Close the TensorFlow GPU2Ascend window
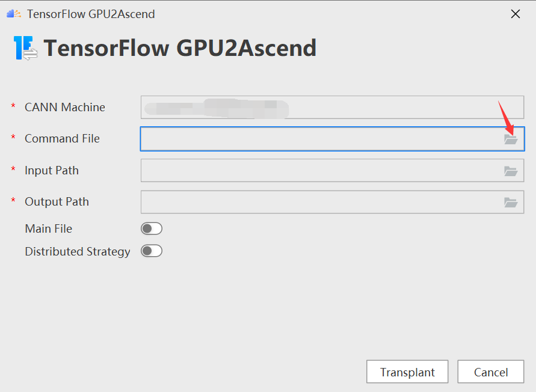The image size is (536, 392). point(515,14)
